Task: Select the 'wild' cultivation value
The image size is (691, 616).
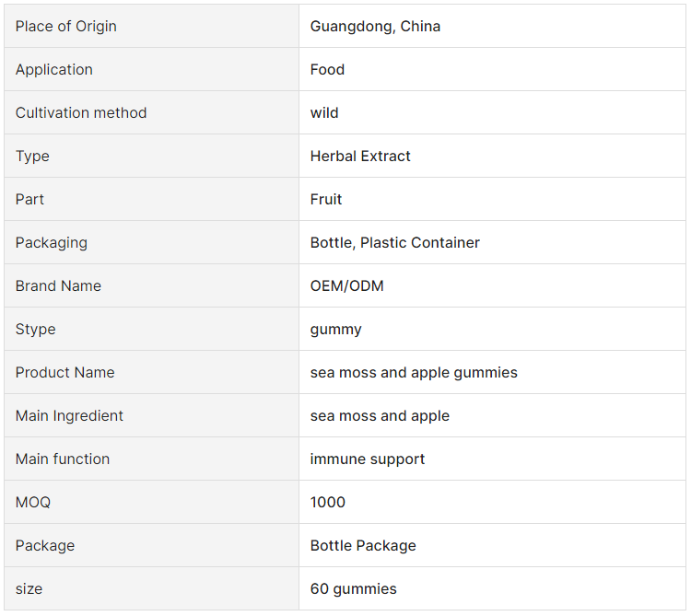Action: 324,112
